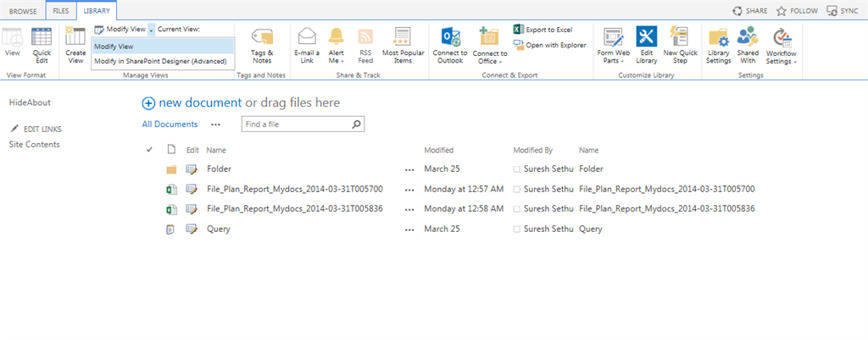Switch to the FILES ribbon tab
868x342 pixels.
pyautogui.click(x=60, y=10)
